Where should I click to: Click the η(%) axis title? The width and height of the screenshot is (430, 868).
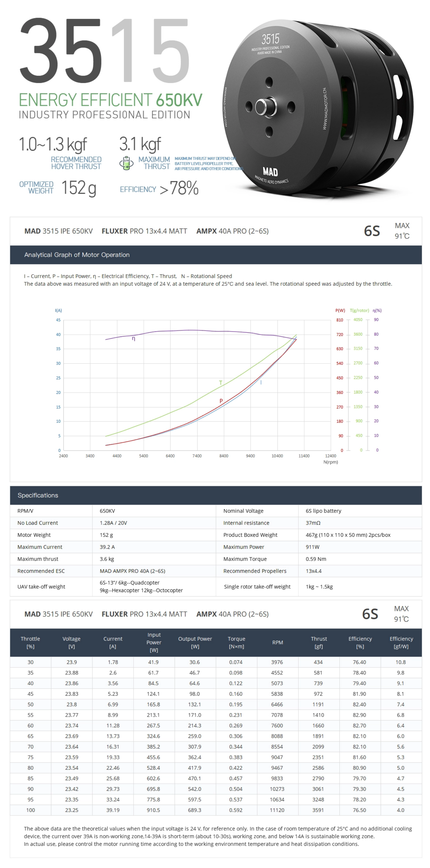377,310
